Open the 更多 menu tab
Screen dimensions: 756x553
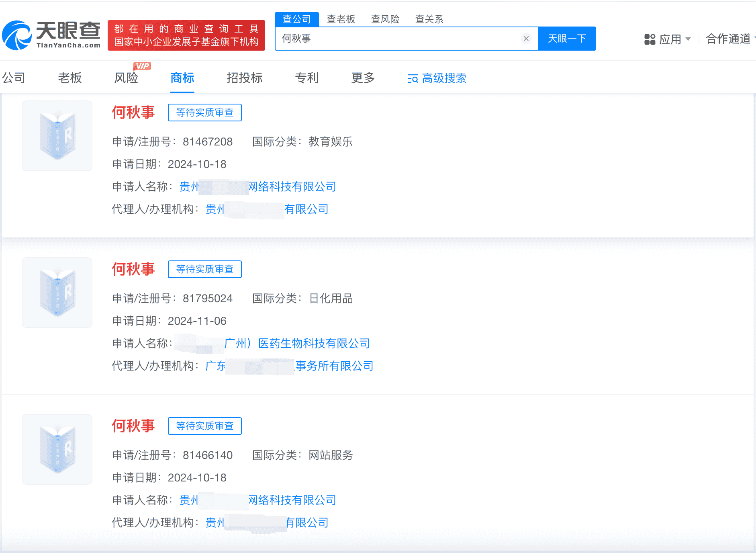[x=363, y=78]
